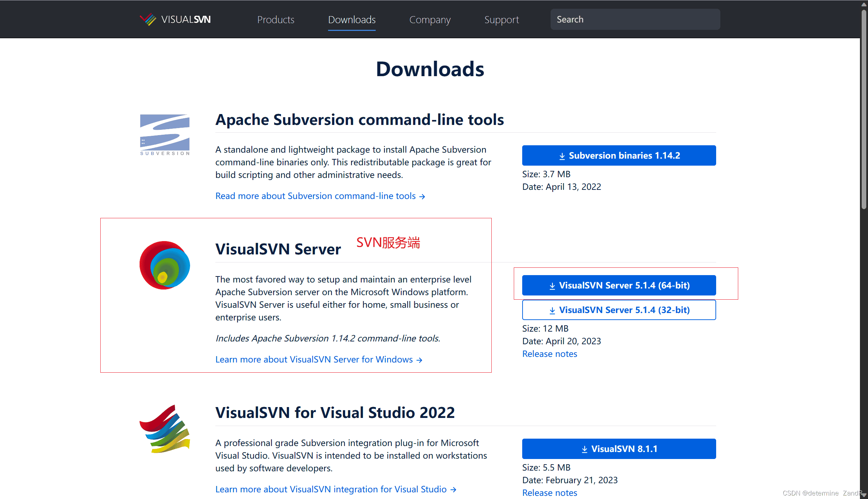Click the download icon on 64-bit Server button

tap(552, 285)
